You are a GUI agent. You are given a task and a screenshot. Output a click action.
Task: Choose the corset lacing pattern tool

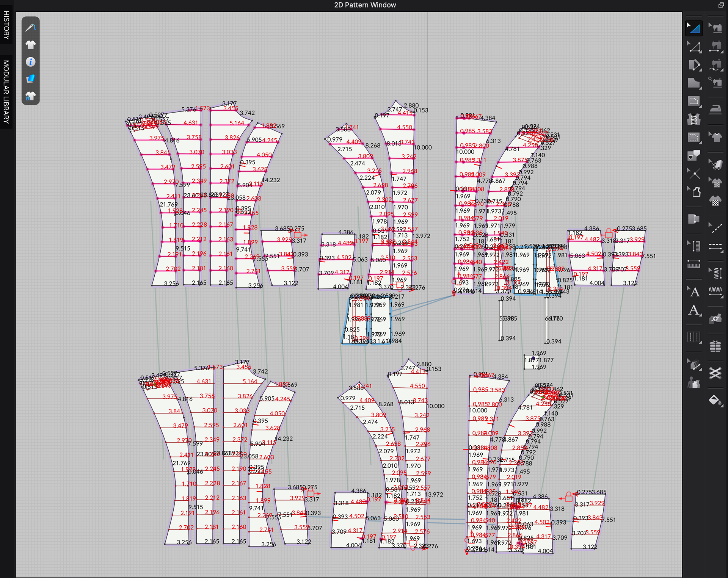tap(694, 119)
